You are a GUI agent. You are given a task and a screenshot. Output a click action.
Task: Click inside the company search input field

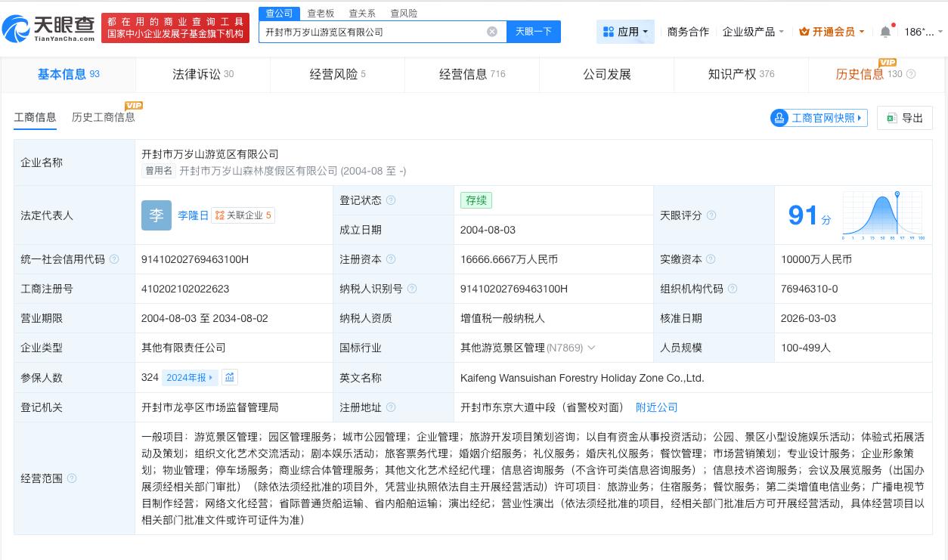[378, 31]
